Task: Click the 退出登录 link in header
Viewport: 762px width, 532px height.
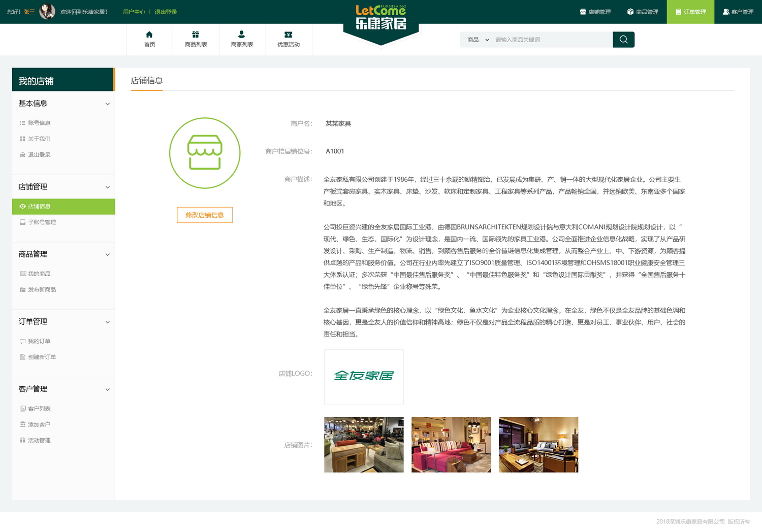Action: pos(166,12)
